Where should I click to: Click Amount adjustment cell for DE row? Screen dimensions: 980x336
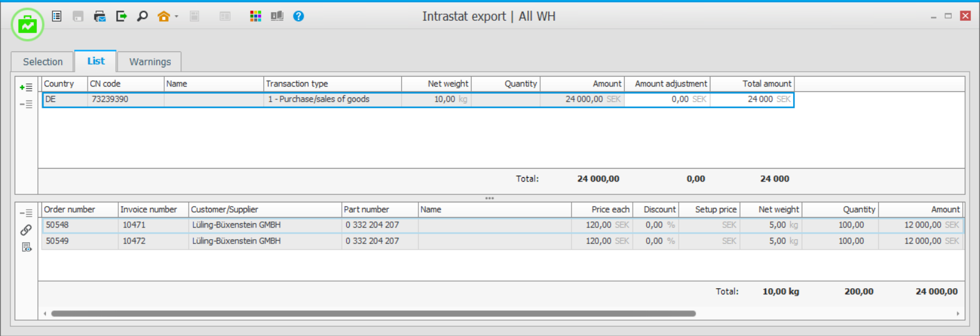667,99
